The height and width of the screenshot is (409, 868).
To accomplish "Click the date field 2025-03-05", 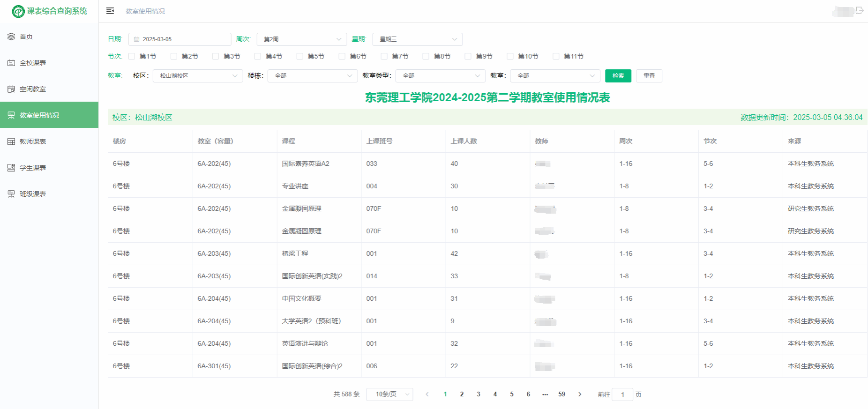I will click(x=180, y=39).
